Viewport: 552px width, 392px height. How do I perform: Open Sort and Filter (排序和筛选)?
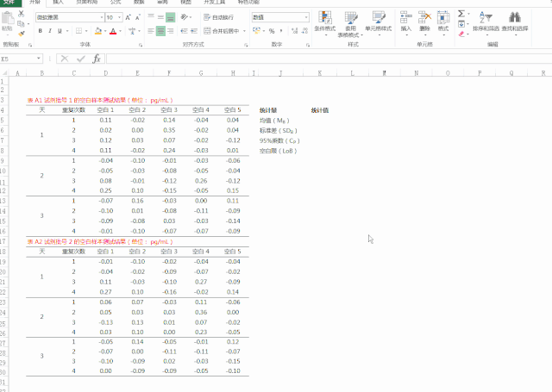486,21
